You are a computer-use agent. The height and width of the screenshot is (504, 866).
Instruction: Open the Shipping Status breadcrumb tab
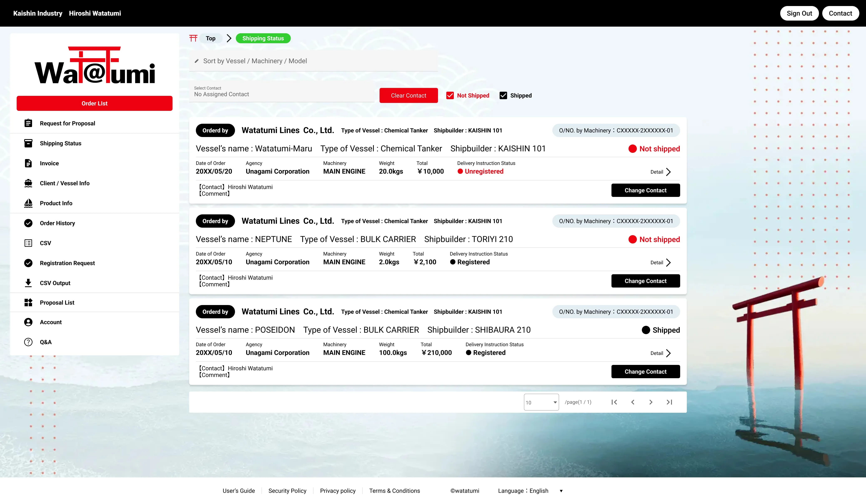pyautogui.click(x=263, y=38)
